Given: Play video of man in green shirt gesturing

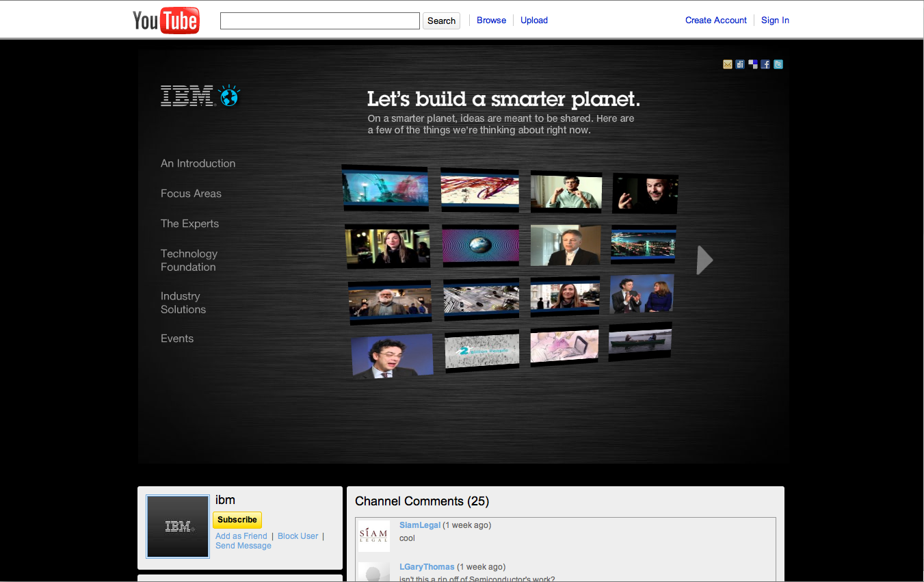Looking at the screenshot, I should (x=566, y=191).
